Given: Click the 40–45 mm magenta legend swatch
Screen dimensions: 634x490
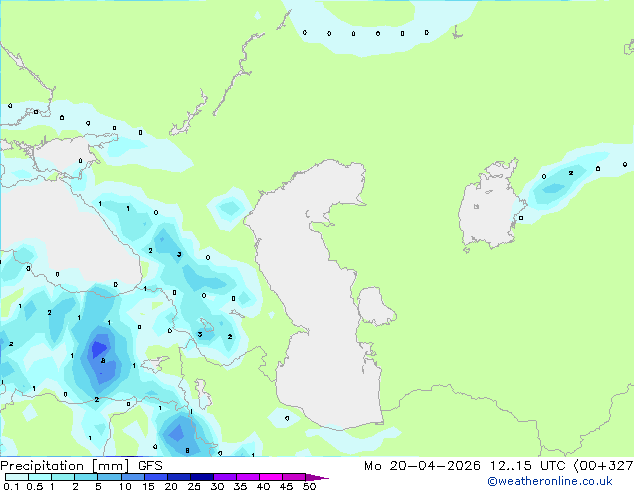Looking at the screenshot, I should (x=271, y=477).
